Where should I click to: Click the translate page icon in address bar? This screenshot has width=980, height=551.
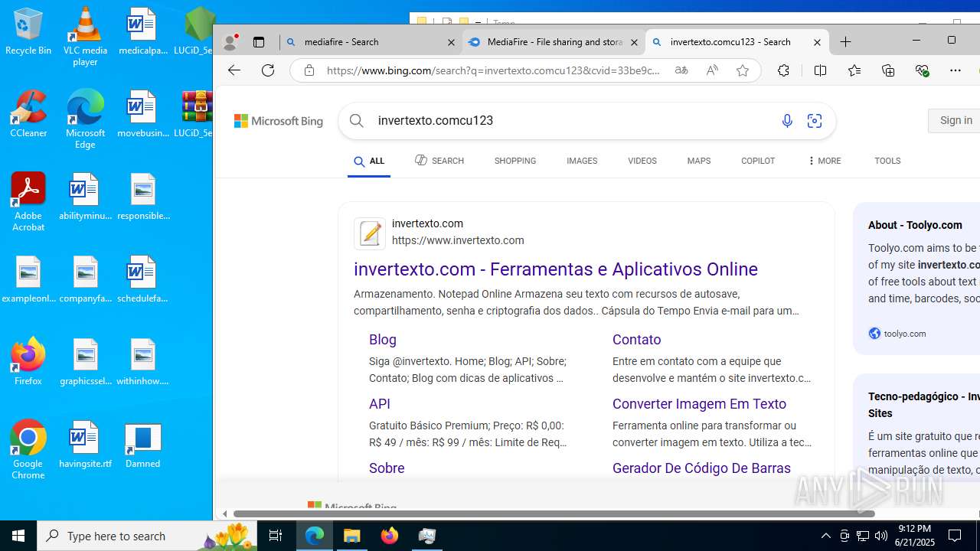(681, 70)
